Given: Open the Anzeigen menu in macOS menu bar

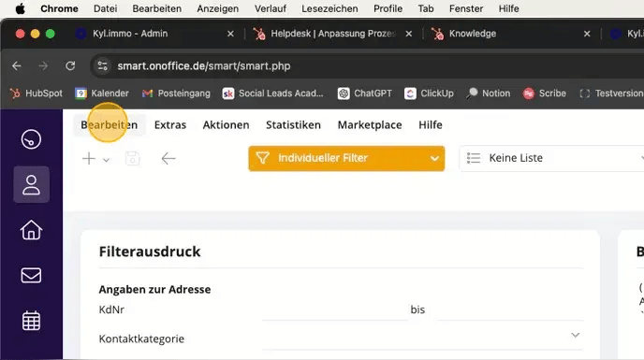Looking at the screenshot, I should [x=218, y=8].
